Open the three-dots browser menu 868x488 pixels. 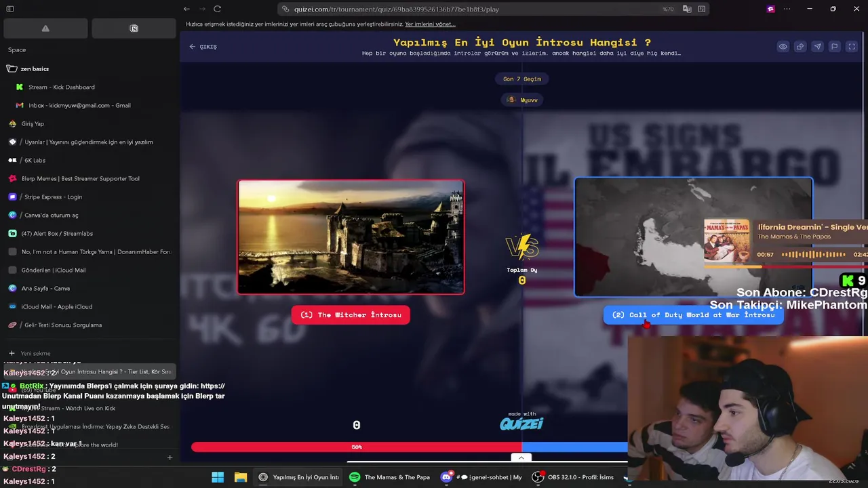[787, 9]
